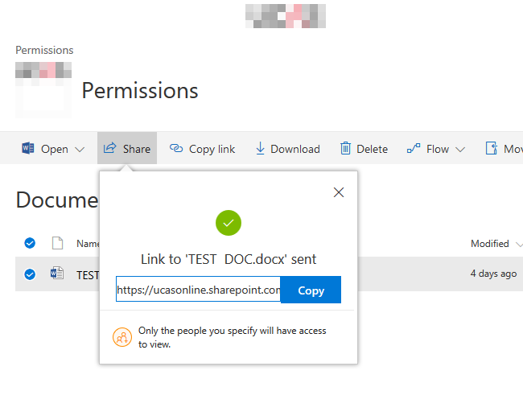Screen dimensions: 523x420
Task: Deselect the TEST DOC row checkbox
Action: pyautogui.click(x=30, y=274)
